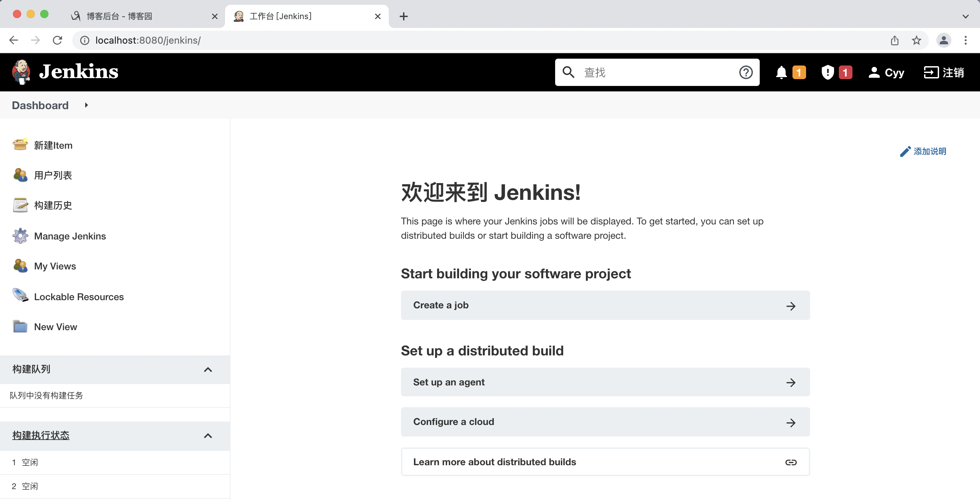Screen dimensions: 980x500
Task: Click the security shield warning icon
Action: pyautogui.click(x=828, y=72)
